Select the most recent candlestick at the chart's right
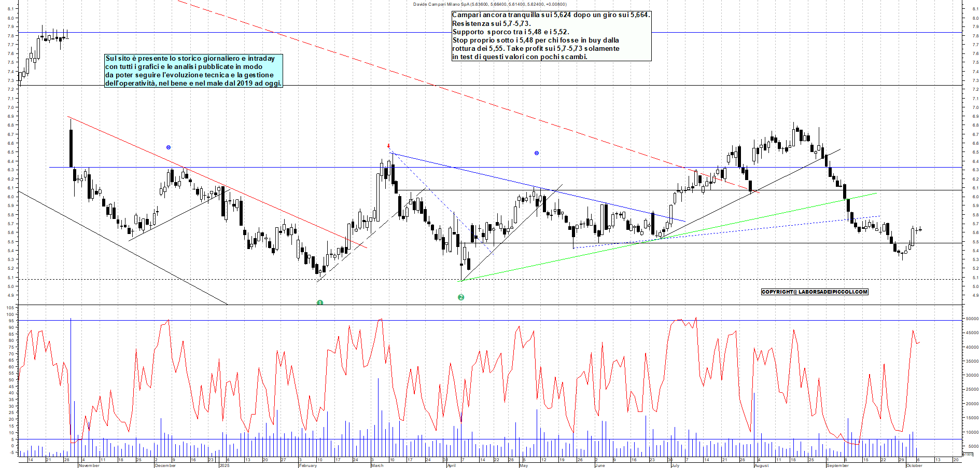 [x=920, y=230]
